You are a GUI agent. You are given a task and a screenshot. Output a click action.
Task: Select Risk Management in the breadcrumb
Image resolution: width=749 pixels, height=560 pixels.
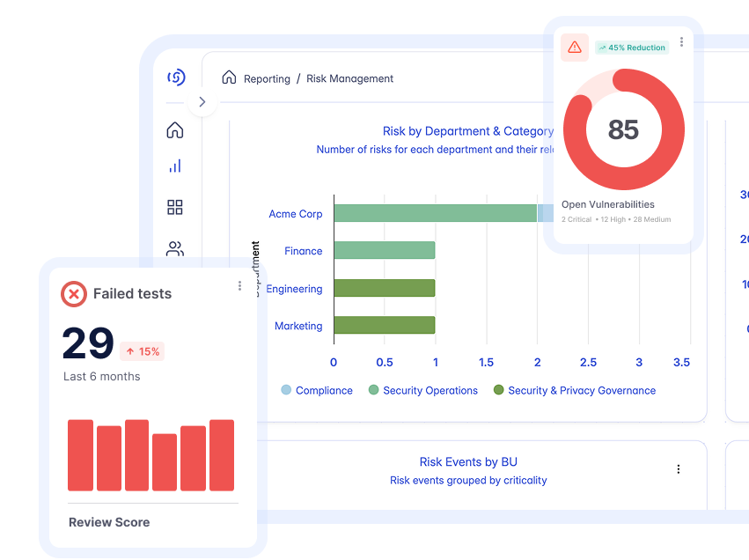349,78
